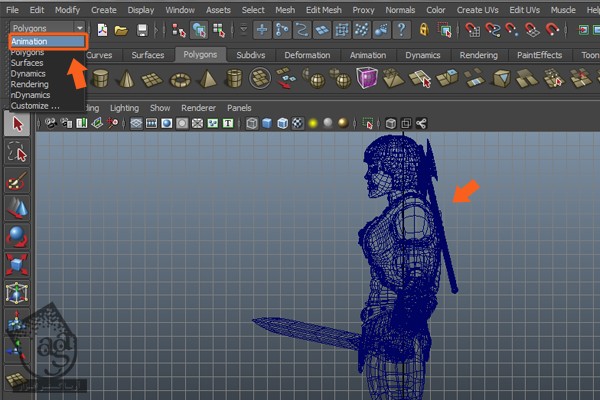Screen dimensions: 600x400
Task: Click the purple smooth cube shelf icon
Action: click(367, 77)
